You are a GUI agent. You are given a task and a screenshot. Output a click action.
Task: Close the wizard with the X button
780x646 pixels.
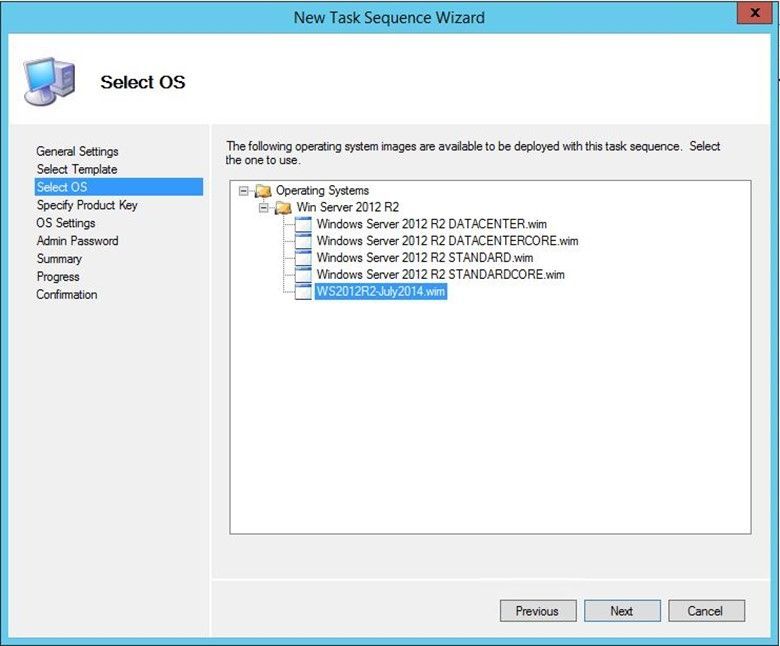[755, 12]
